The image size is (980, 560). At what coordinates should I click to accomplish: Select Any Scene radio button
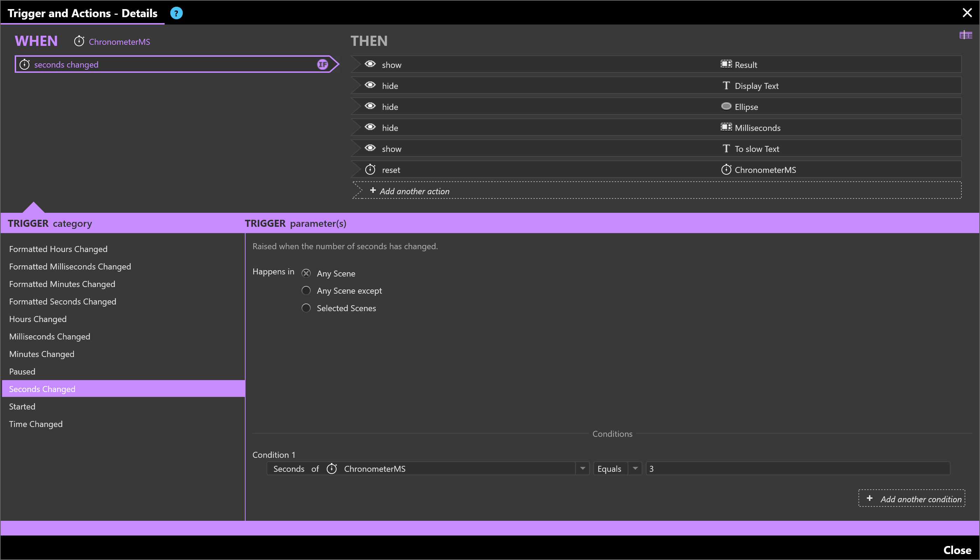coord(306,273)
